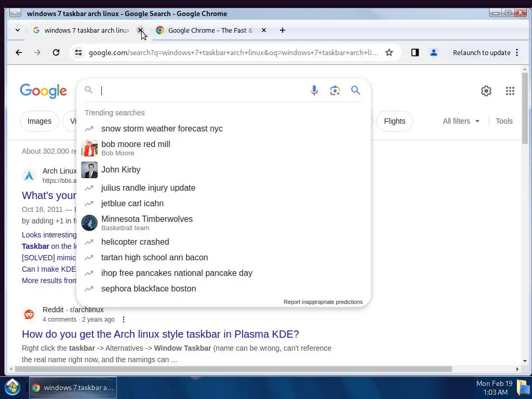Open Google quick settings gear
Image resolution: width=532 pixels, height=399 pixels.
(486, 91)
